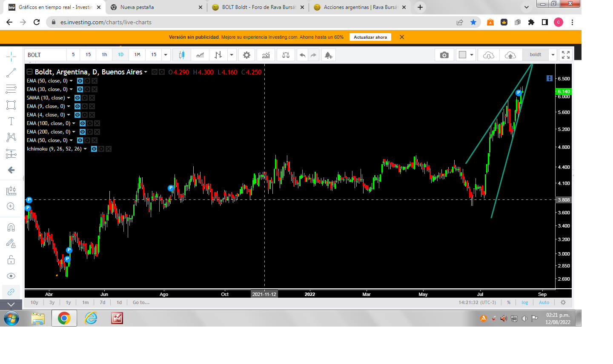Take a chart snapshot with camera icon
The height and width of the screenshot is (364, 613).
point(444,55)
